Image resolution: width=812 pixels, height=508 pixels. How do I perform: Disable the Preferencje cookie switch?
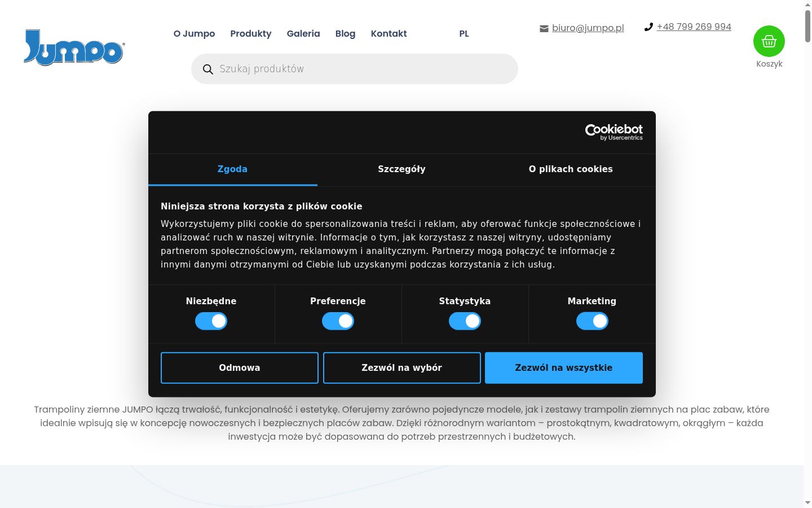[338, 321]
